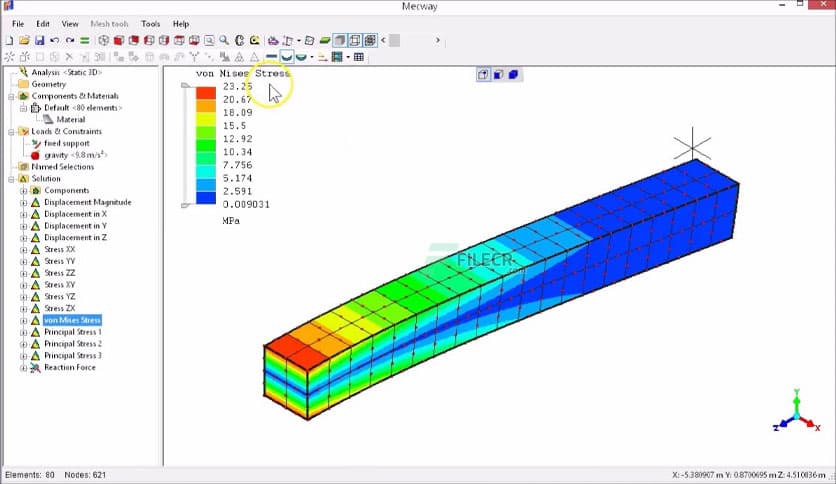
Task: Toggle the deformed view bowl-shaped button
Action: pos(287,57)
